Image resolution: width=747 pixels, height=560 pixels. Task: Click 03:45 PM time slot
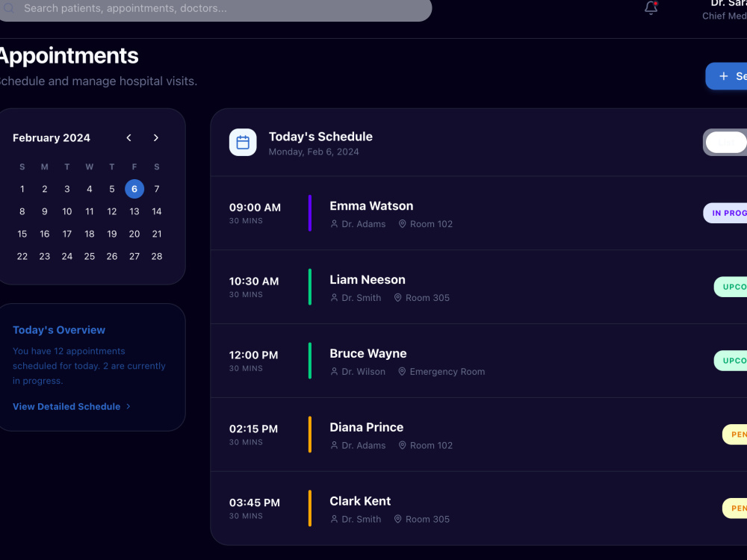tap(255, 503)
